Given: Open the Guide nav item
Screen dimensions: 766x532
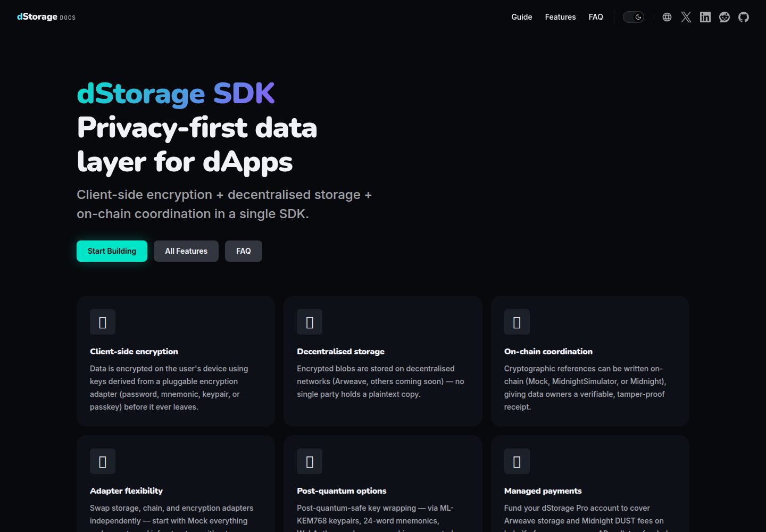Looking at the screenshot, I should (x=522, y=17).
